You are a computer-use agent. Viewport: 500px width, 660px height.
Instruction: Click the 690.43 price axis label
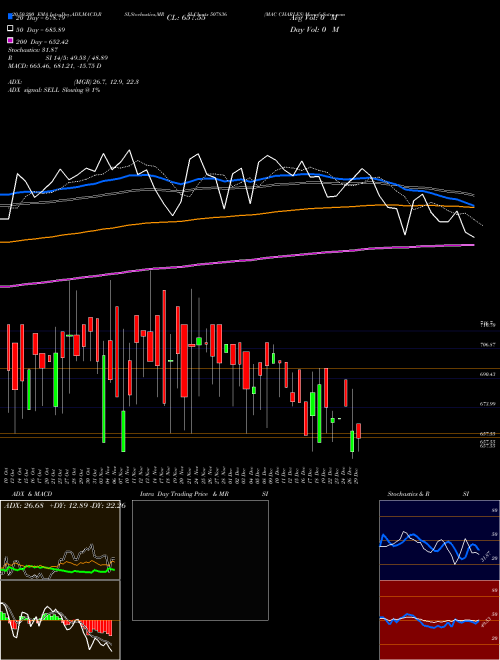point(488,374)
